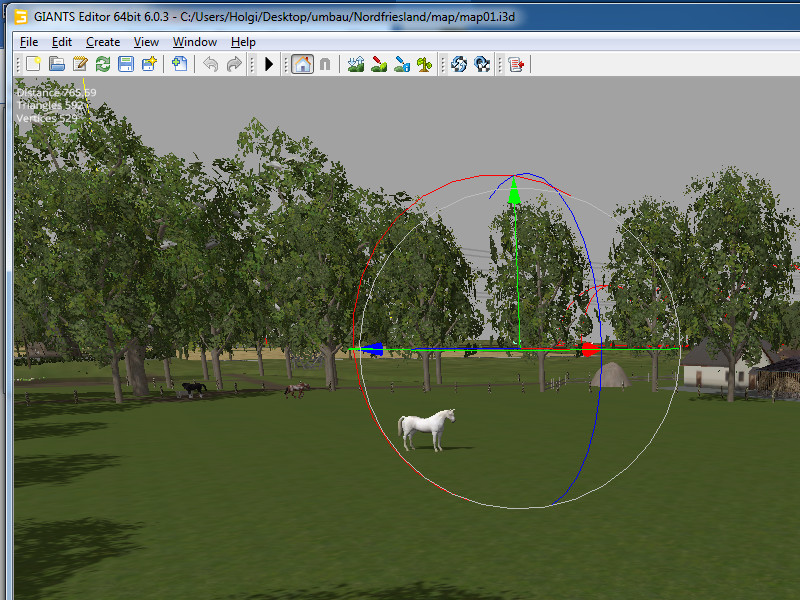Image resolution: width=800 pixels, height=600 pixels.
Task: Click the New scene icon
Action: 33,64
